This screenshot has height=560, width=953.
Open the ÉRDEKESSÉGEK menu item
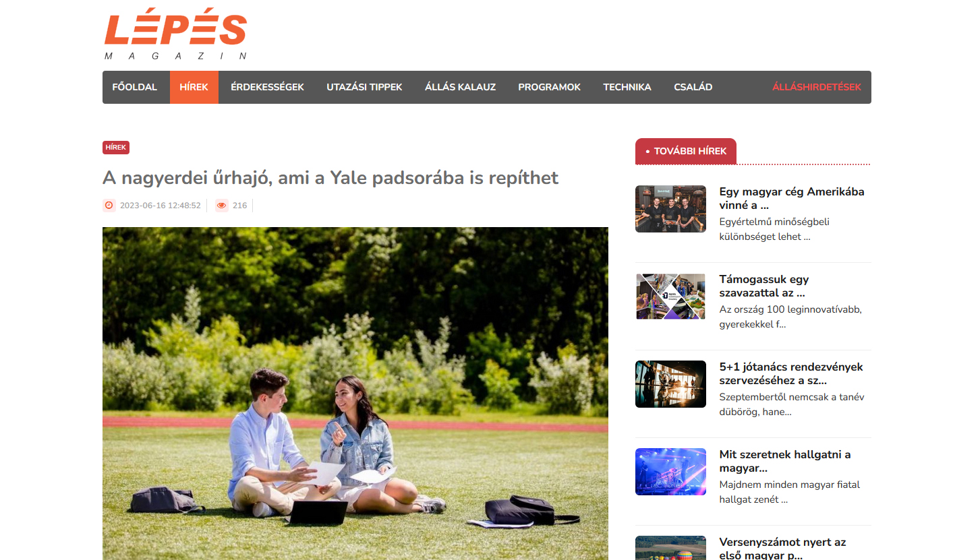tap(267, 87)
